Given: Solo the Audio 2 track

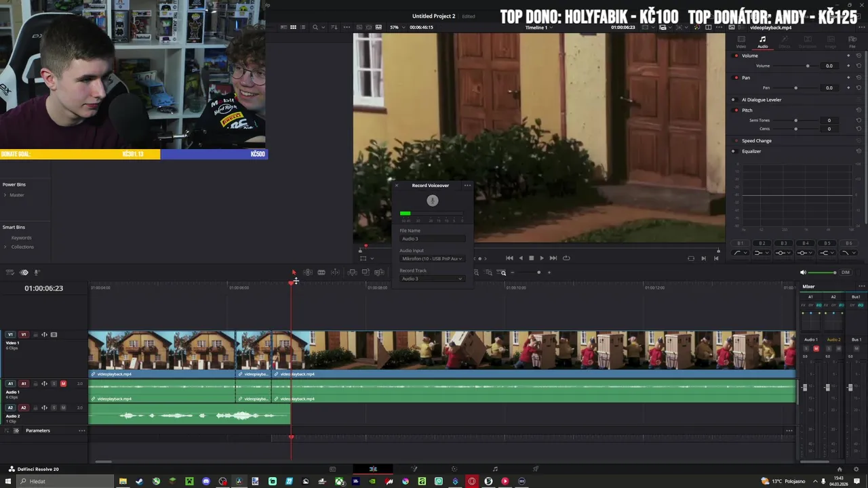Looking at the screenshot, I should click(54, 408).
